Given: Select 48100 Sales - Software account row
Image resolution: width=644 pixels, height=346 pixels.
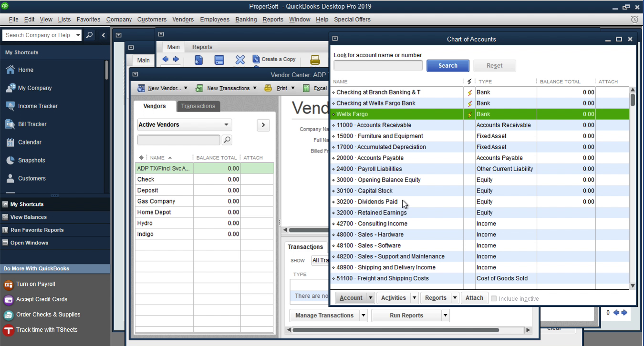Looking at the screenshot, I should click(480, 246).
